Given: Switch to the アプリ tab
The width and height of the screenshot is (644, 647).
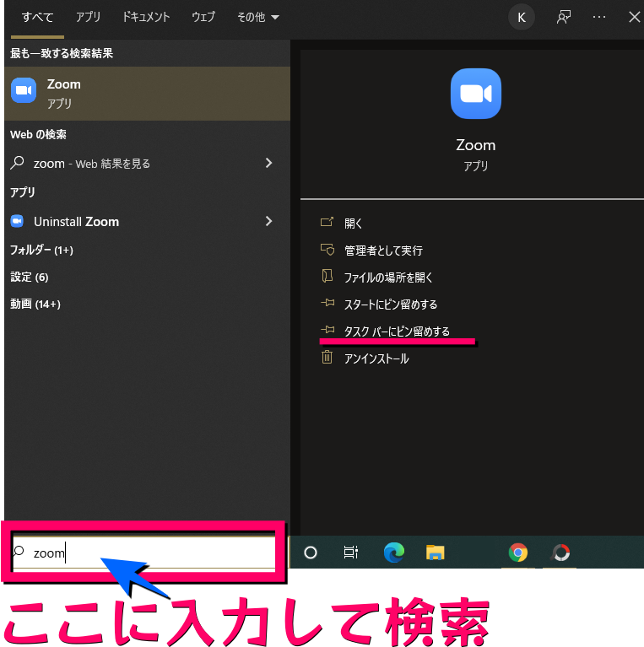Looking at the screenshot, I should tap(88, 18).
